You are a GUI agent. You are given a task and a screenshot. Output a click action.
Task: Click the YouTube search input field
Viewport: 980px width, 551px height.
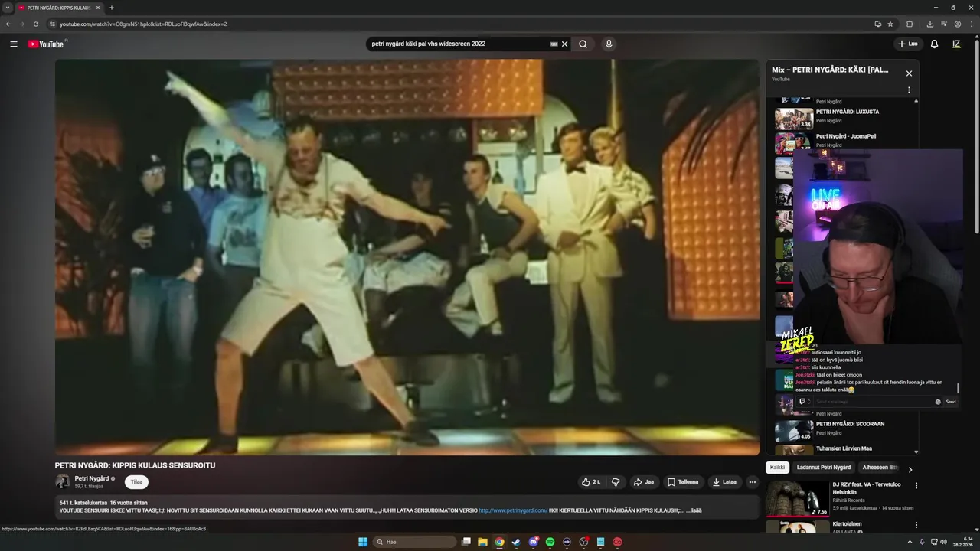click(x=459, y=44)
